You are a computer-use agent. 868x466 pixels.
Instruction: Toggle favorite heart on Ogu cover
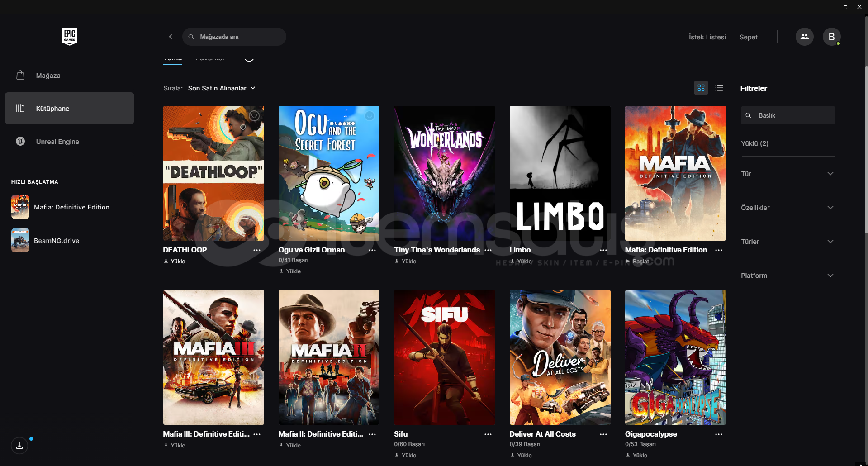click(x=370, y=116)
